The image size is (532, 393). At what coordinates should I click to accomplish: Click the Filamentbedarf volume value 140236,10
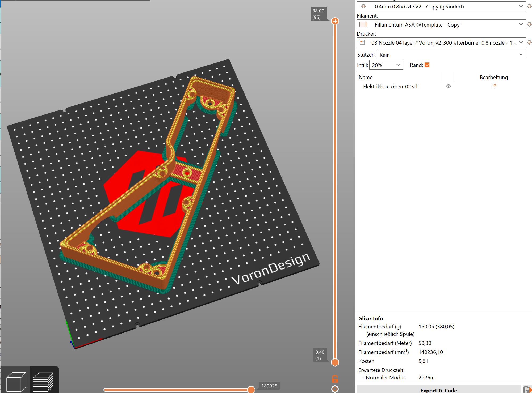click(x=431, y=352)
